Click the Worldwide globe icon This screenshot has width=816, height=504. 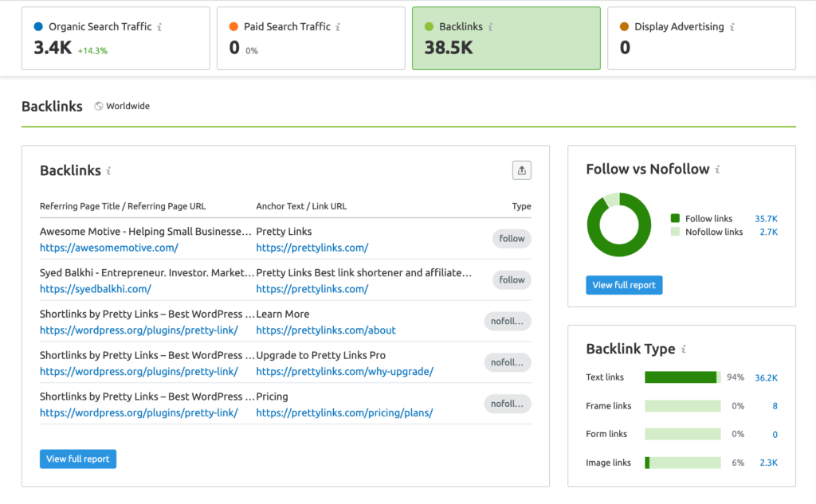point(96,105)
